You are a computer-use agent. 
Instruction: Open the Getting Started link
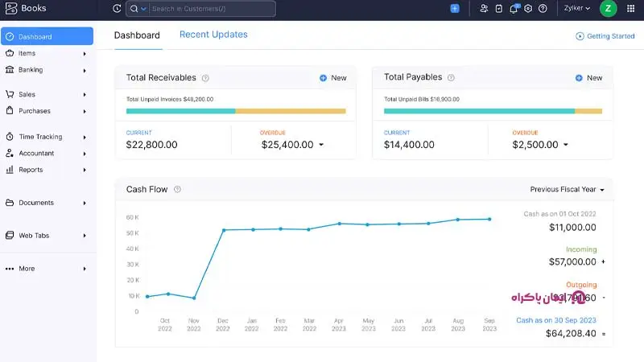point(605,36)
